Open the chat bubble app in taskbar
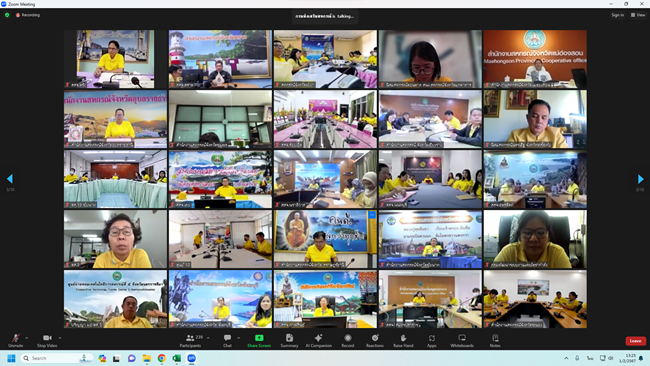The height and width of the screenshot is (366, 650). [132, 358]
